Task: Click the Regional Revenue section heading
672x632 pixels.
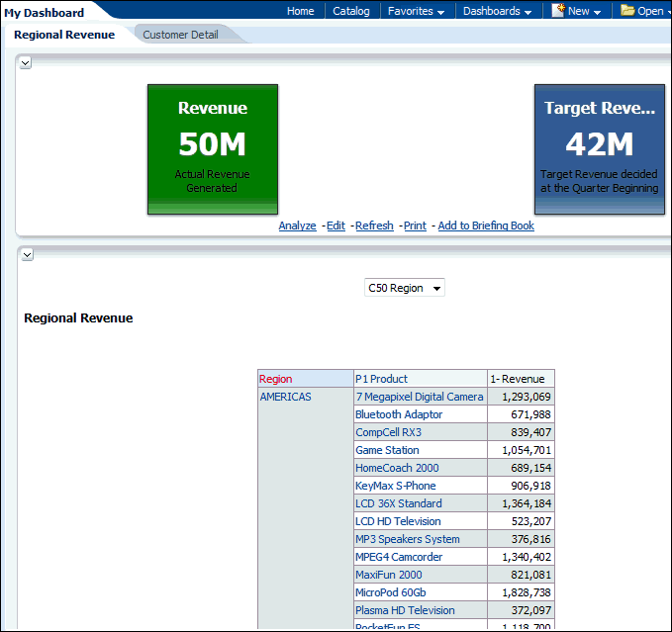Action: point(78,318)
